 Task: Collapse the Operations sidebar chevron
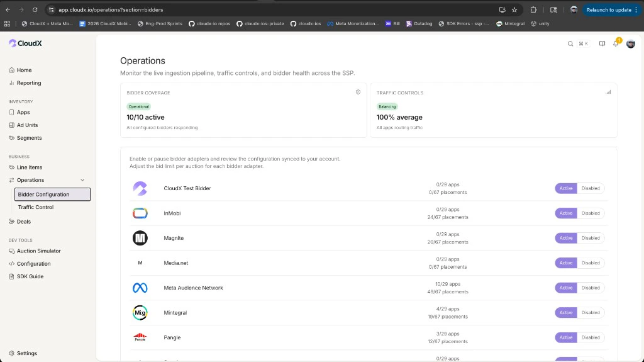point(82,180)
